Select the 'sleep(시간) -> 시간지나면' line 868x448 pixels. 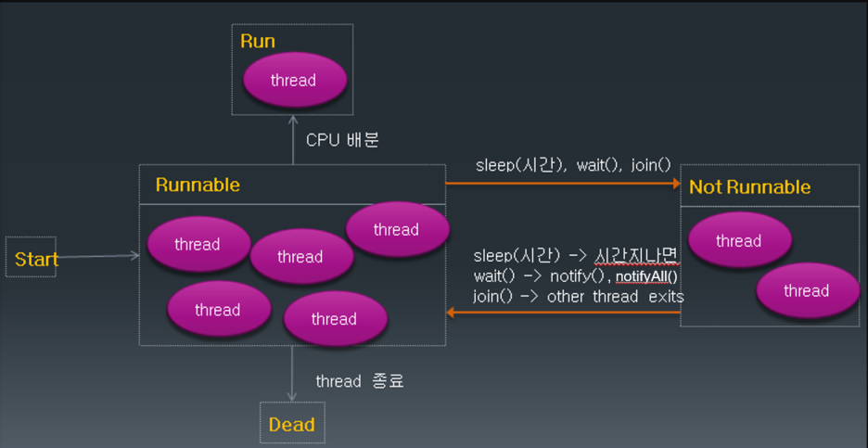[576, 256]
